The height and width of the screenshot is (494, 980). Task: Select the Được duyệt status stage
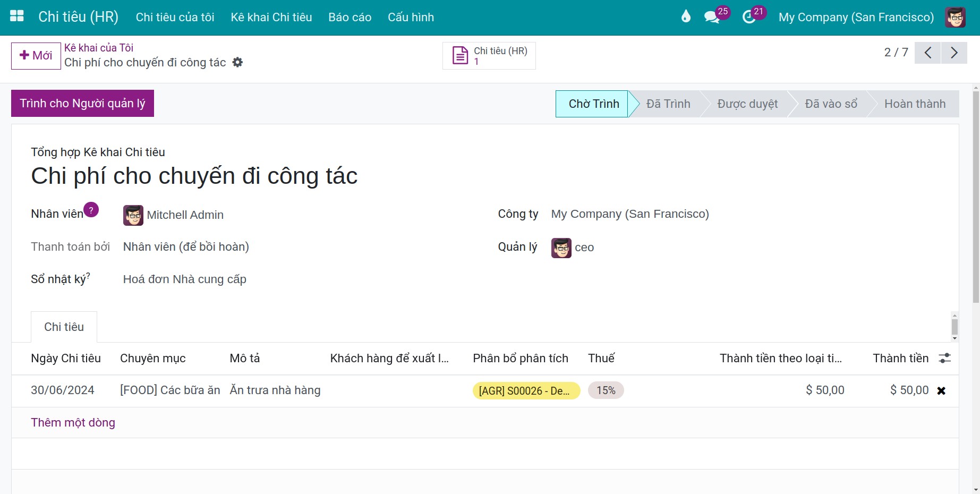coord(747,104)
